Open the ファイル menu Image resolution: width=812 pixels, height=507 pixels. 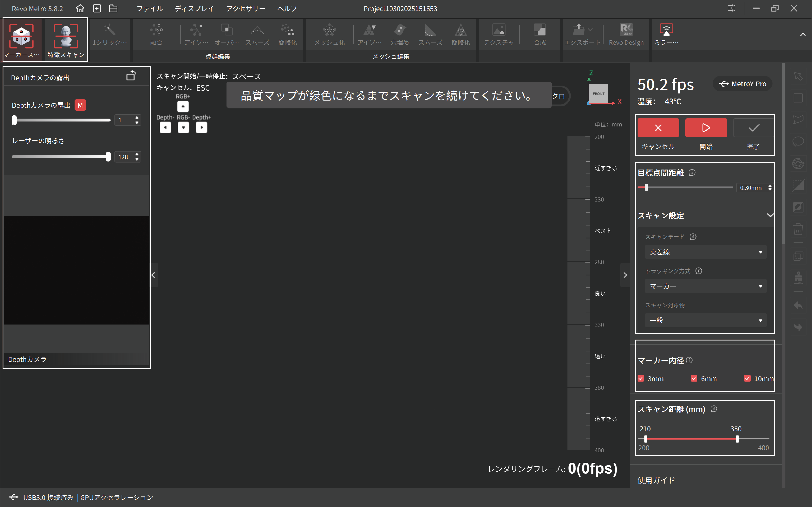tap(150, 8)
